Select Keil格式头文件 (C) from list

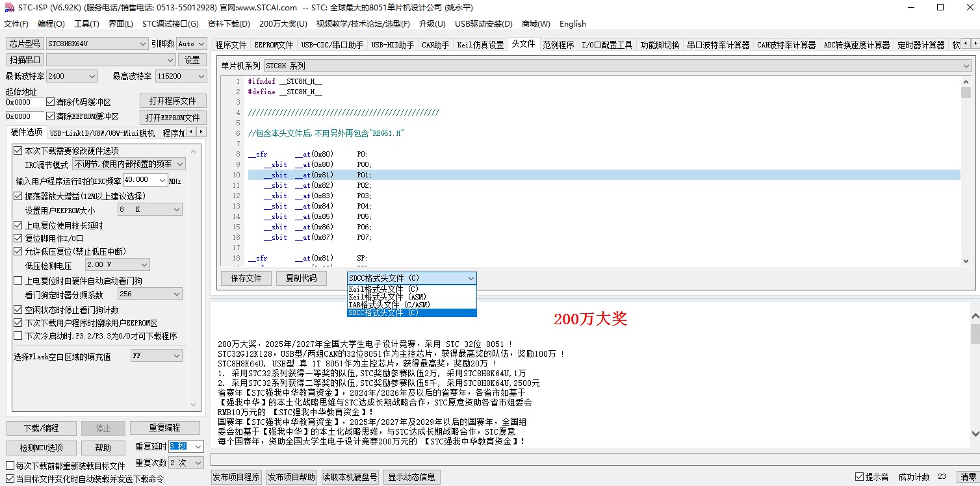(x=412, y=289)
